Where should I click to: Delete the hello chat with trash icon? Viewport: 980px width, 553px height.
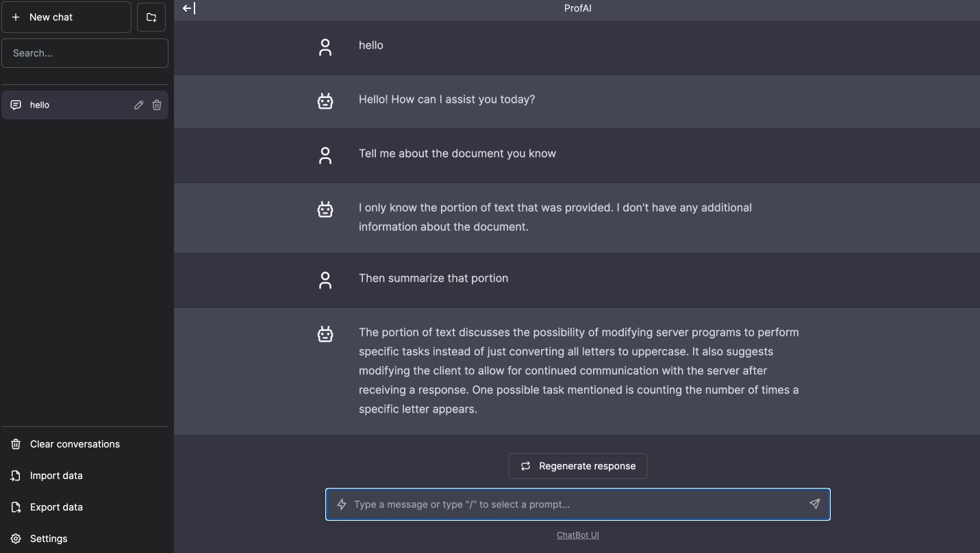(157, 105)
